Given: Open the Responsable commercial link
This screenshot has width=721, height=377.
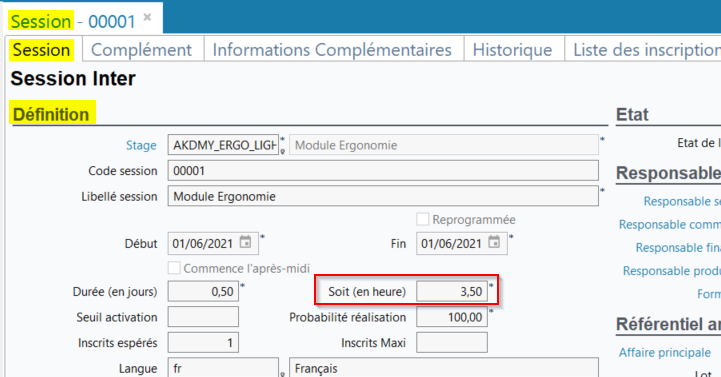Looking at the screenshot, I should point(670,224).
